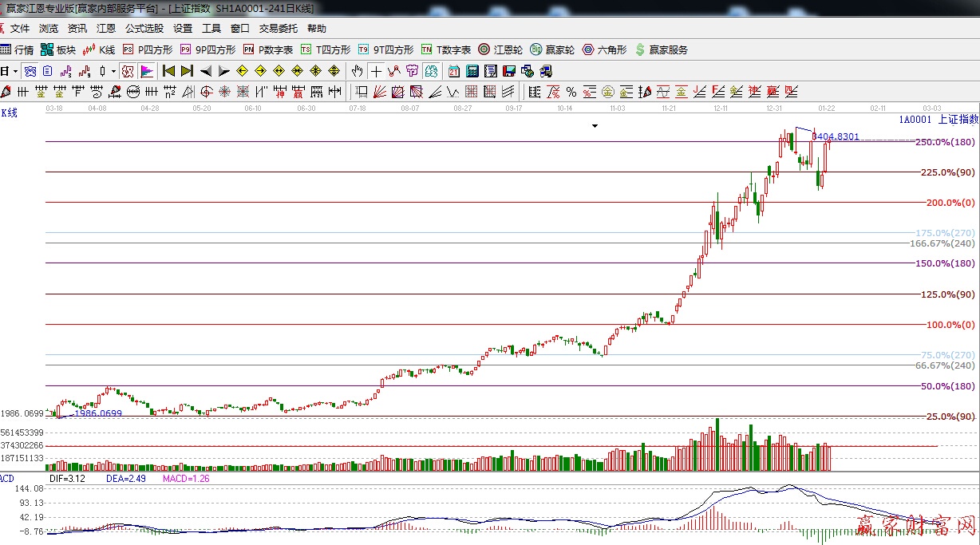Toggle the 权 adjustment button
Image resolution: width=980 pixels, height=545 pixels.
[128, 71]
